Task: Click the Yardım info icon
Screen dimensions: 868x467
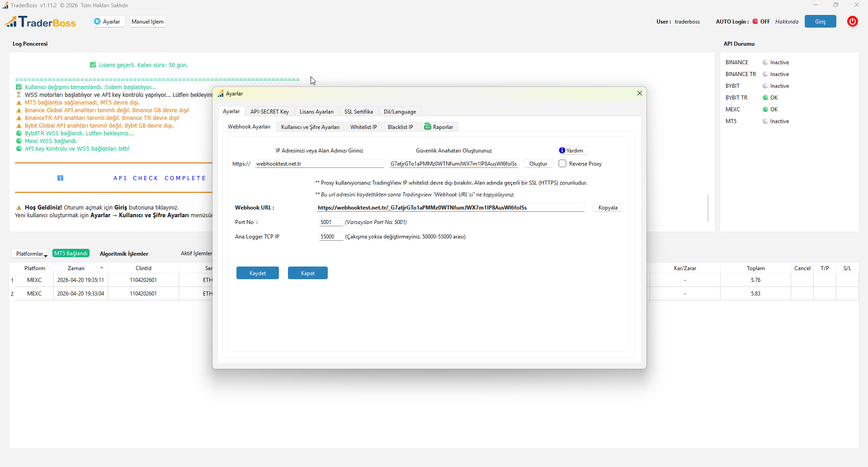Action: [x=562, y=150]
